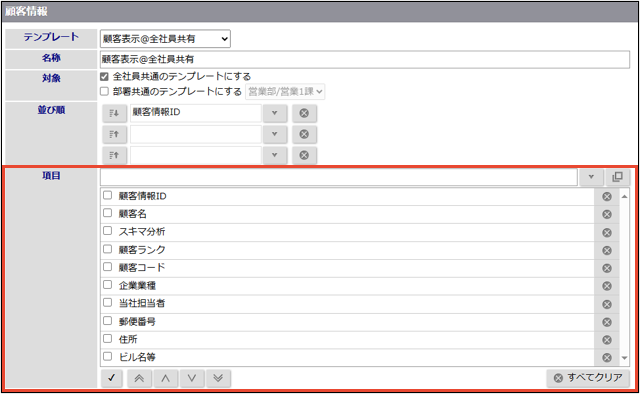
Task: Open the テンプレート dropdown
Action: point(165,39)
